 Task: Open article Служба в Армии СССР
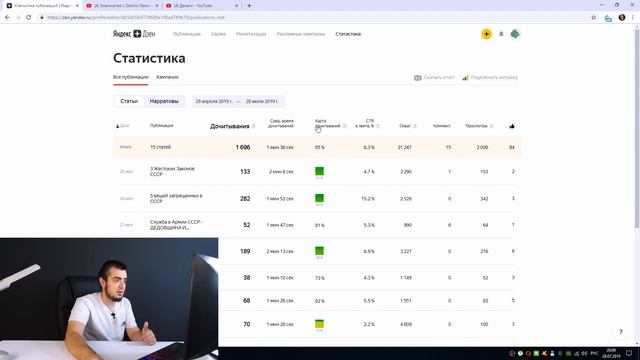click(x=176, y=225)
